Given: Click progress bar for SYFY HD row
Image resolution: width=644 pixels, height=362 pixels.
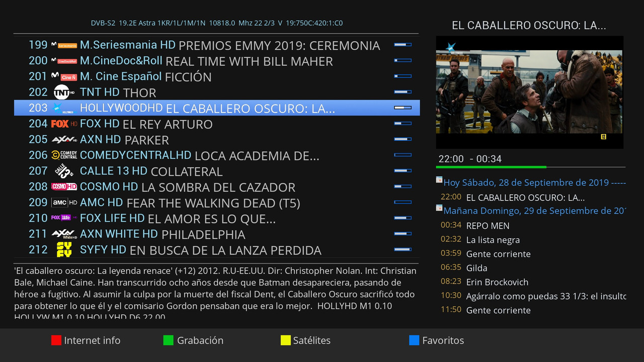Looking at the screenshot, I should (403, 249).
